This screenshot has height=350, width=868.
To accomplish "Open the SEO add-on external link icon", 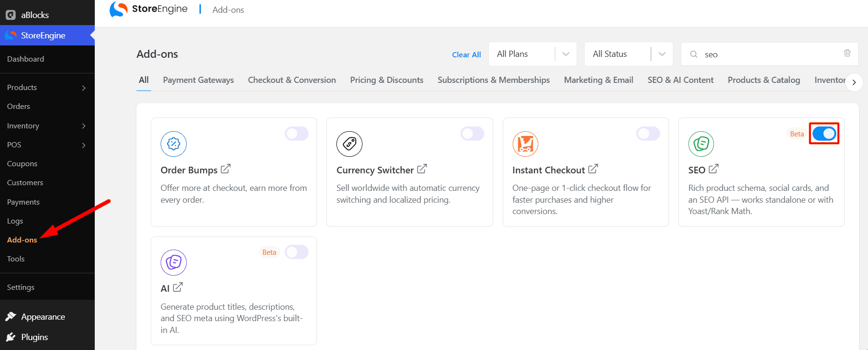I will [x=714, y=169].
